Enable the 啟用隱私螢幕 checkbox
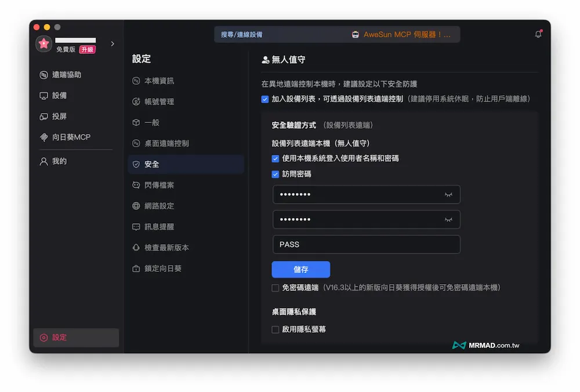This screenshot has height=392, width=580. 275,329
